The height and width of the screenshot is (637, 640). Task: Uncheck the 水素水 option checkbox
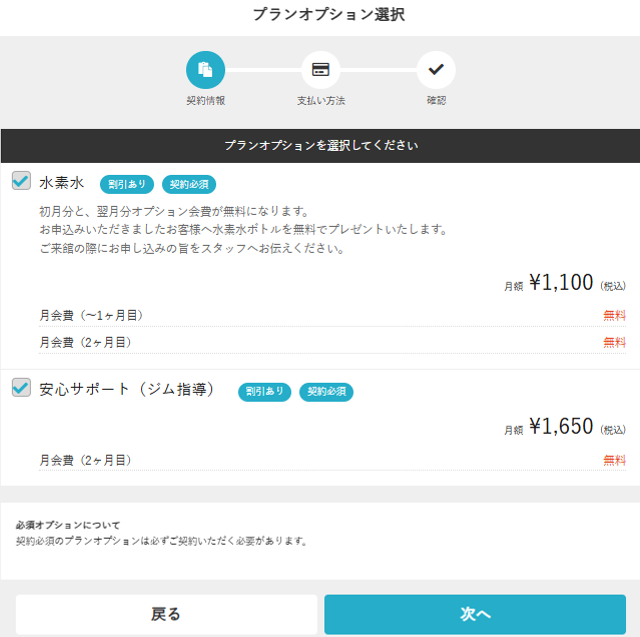[x=21, y=181]
